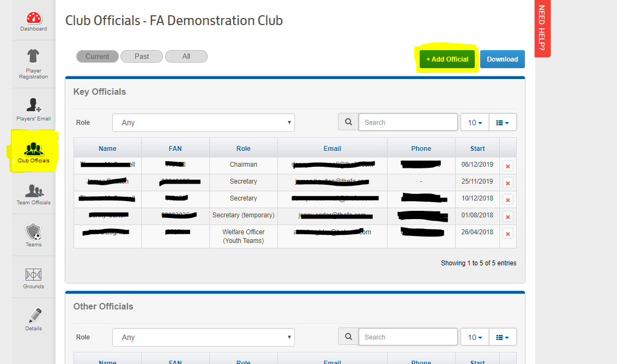617x364 pixels.
Task: Select start date 10/12/2018
Action: 477,198
